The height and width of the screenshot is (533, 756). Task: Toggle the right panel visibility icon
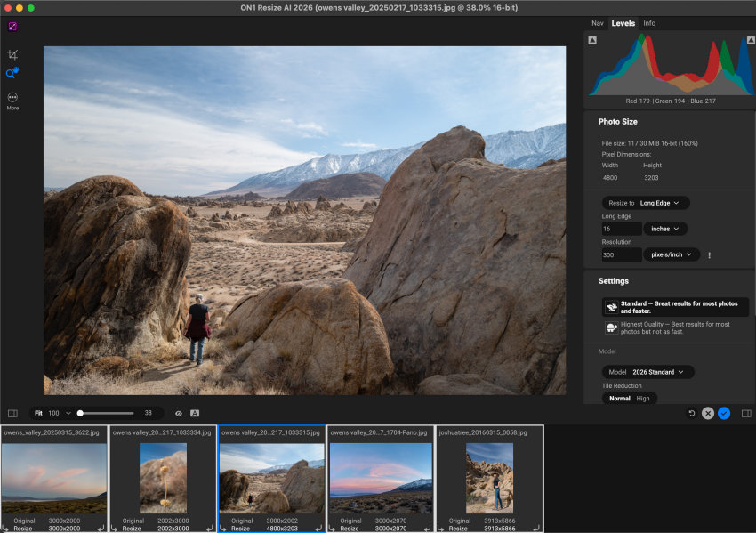[746, 414]
